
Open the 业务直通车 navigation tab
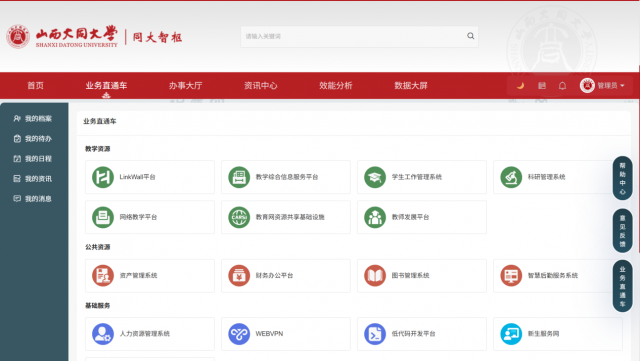tap(106, 86)
